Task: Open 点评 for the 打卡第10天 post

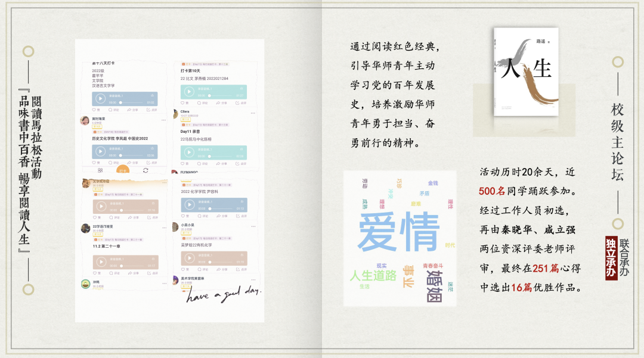Action: coord(241,103)
